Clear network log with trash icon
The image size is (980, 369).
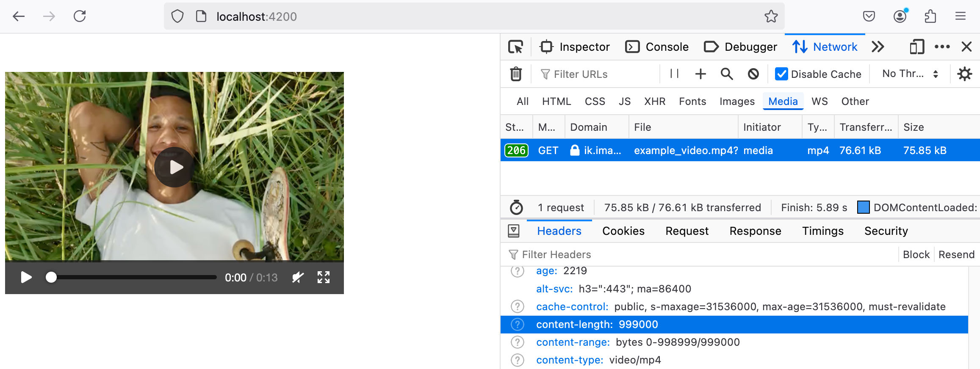(515, 74)
